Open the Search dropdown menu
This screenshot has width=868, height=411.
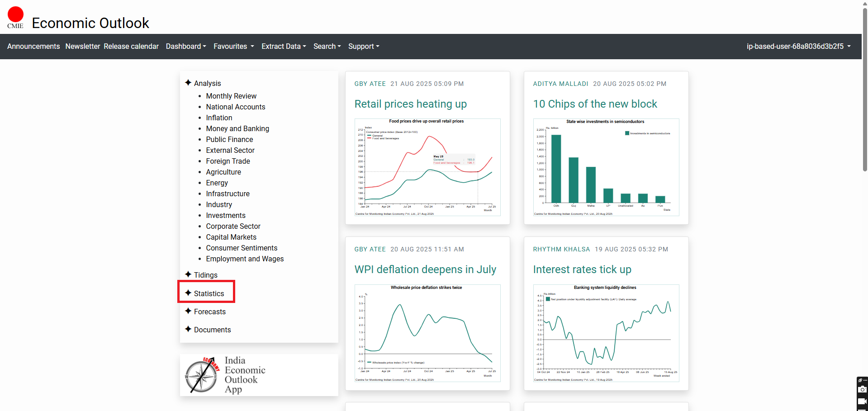pyautogui.click(x=327, y=47)
